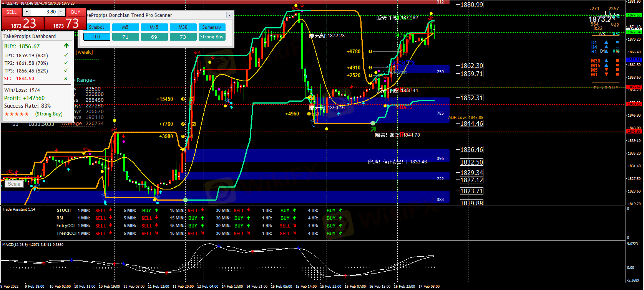This screenshot has height=290, width=644.
Task: Click the Strong Buy summary cell
Action: (211, 37)
